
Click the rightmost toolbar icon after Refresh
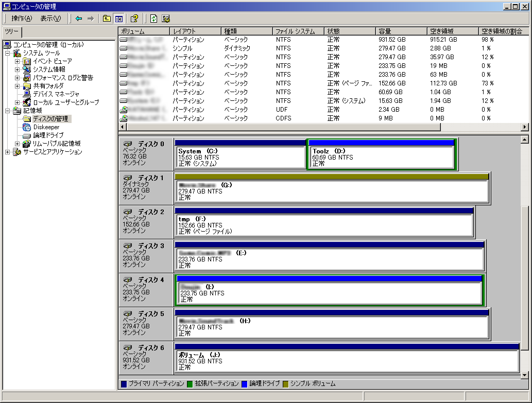coord(166,19)
